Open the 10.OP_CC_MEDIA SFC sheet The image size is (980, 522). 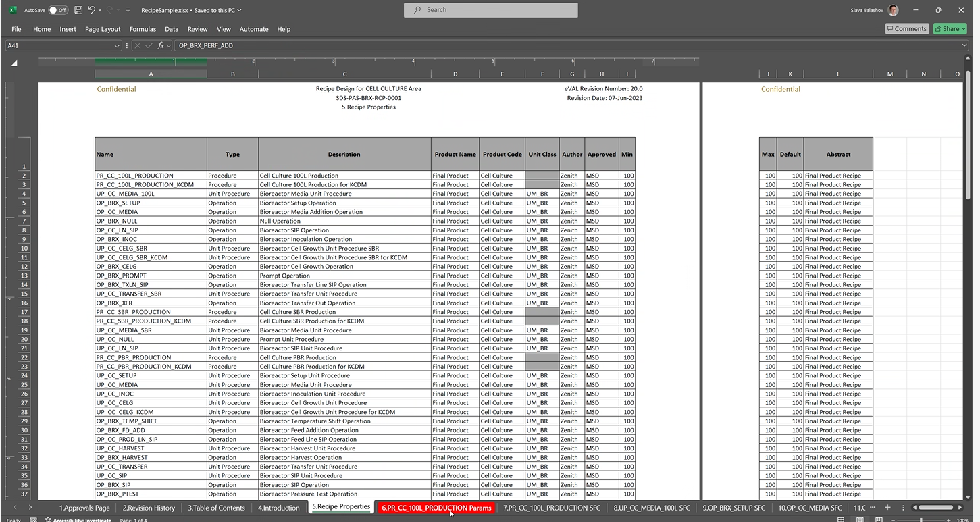click(810, 508)
